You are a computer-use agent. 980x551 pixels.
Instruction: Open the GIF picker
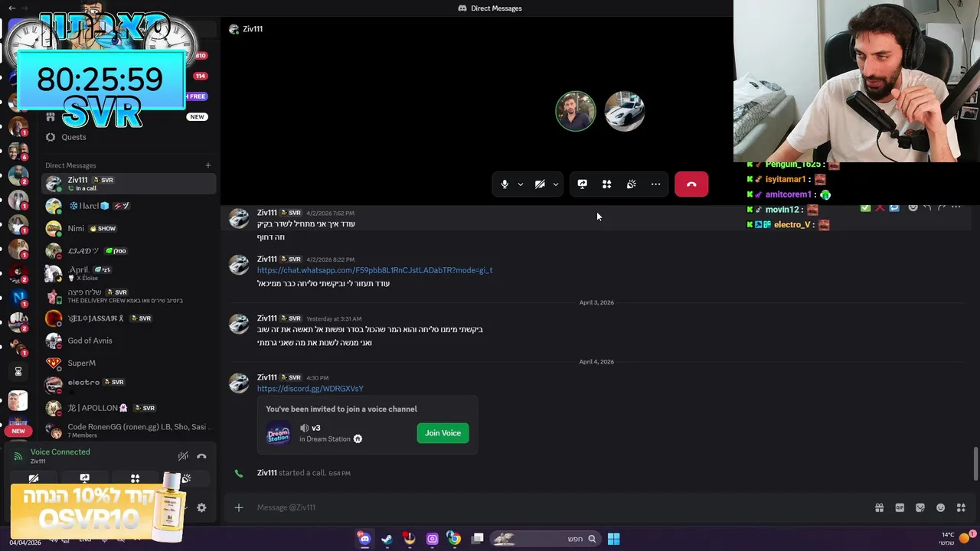(x=900, y=507)
